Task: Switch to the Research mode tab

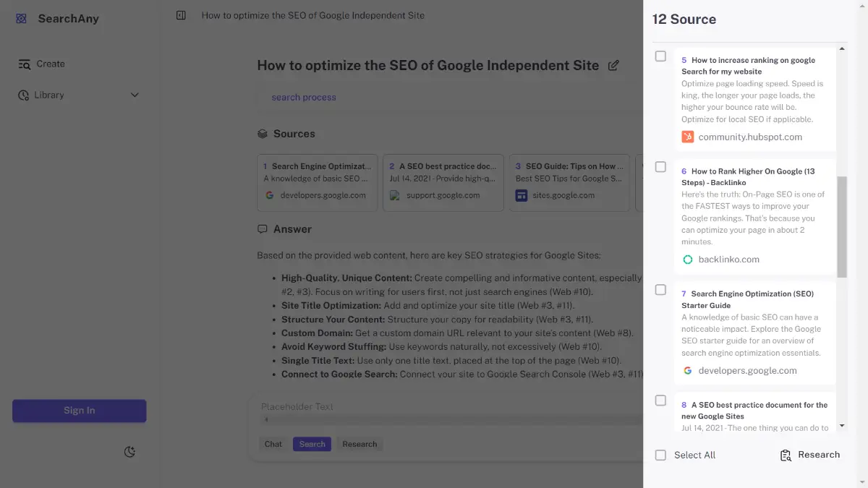Action: [359, 444]
